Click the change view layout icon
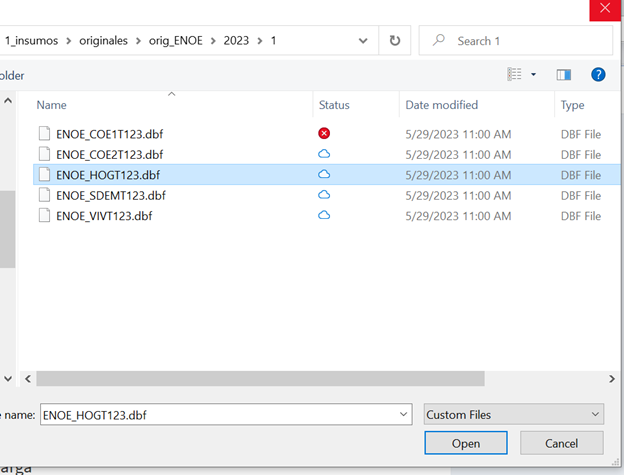The width and height of the screenshot is (624, 475). [514, 75]
